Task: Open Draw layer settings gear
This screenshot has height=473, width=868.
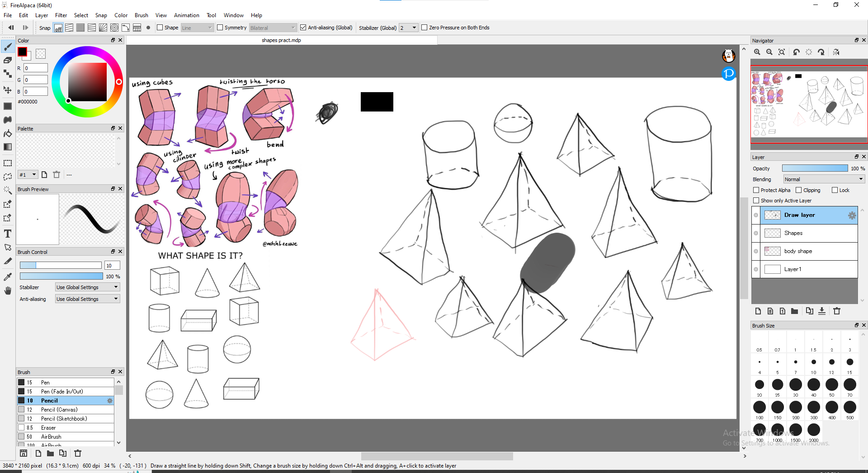Action: click(x=852, y=215)
